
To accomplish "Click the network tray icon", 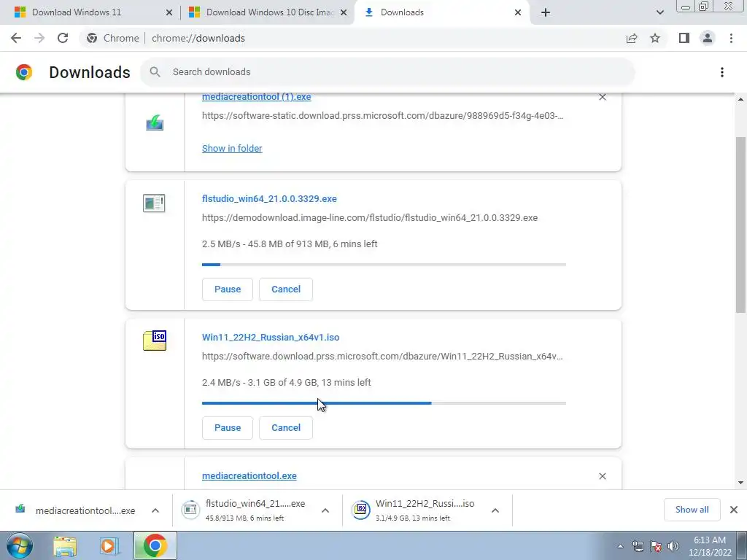I will (638, 546).
